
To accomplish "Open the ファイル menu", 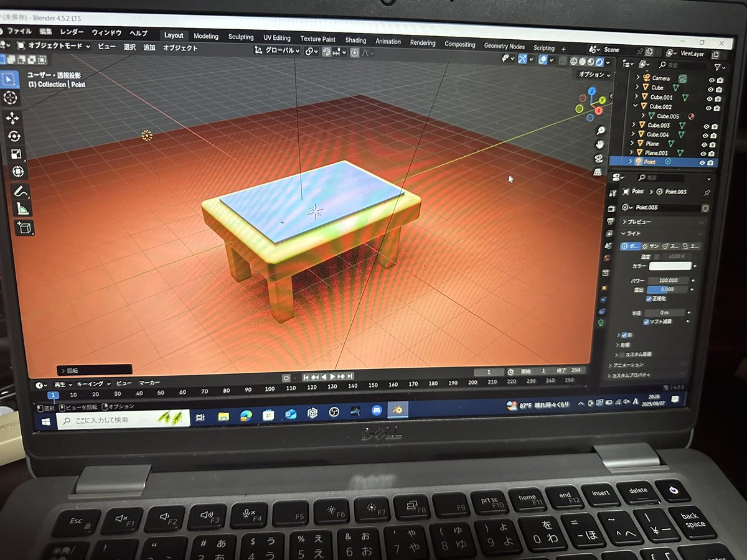I will pos(18,30).
